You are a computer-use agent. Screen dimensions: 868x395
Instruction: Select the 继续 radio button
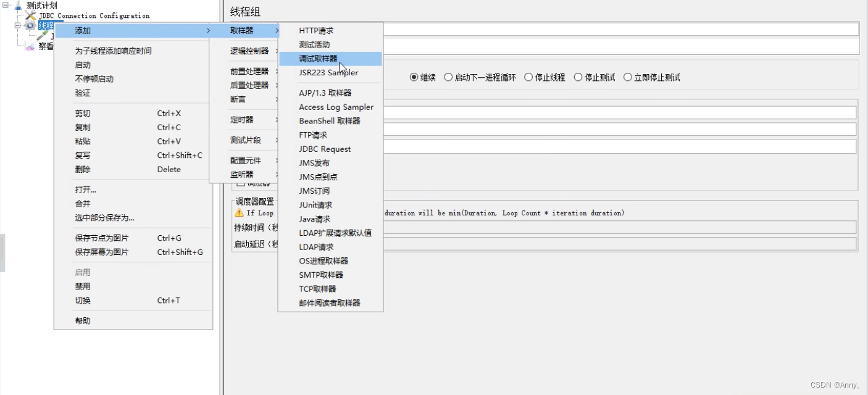click(414, 77)
